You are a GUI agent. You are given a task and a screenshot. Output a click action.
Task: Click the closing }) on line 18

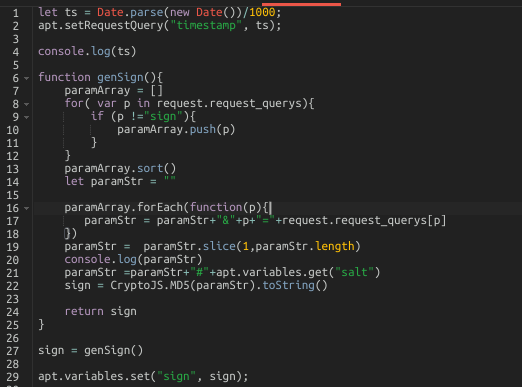click(71, 233)
